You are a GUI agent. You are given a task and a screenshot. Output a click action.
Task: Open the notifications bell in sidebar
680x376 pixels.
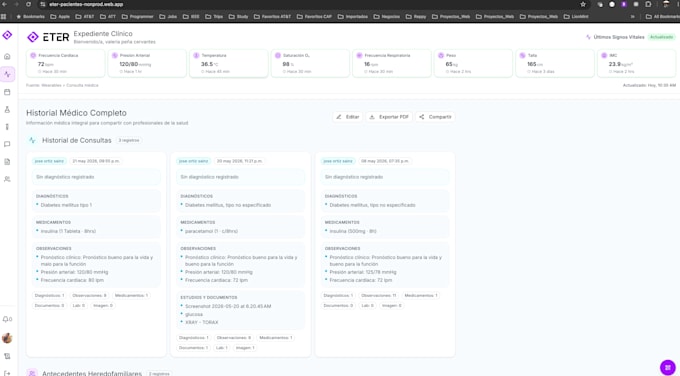click(x=7, y=319)
